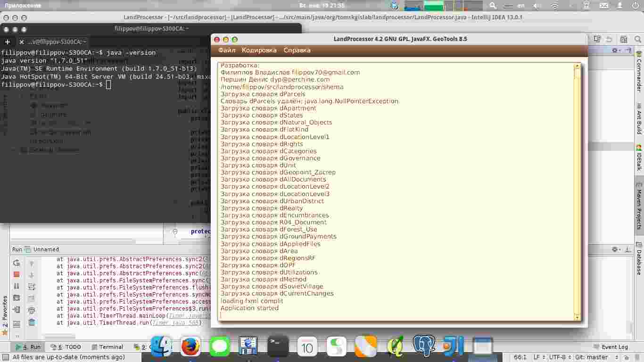The image size is (644, 362).
Task: Switch to the Run tool window tab
Action: pyautogui.click(x=29, y=347)
